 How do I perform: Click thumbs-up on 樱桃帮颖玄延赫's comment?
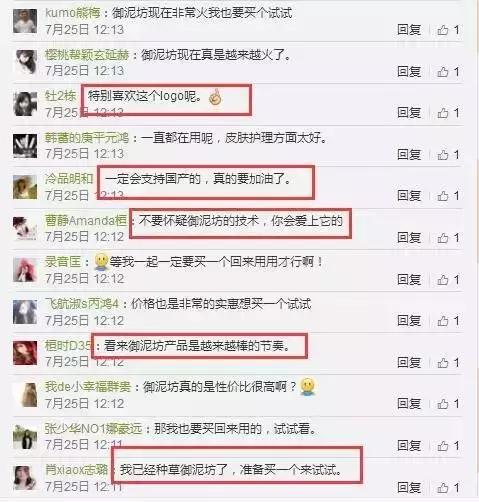point(448,72)
